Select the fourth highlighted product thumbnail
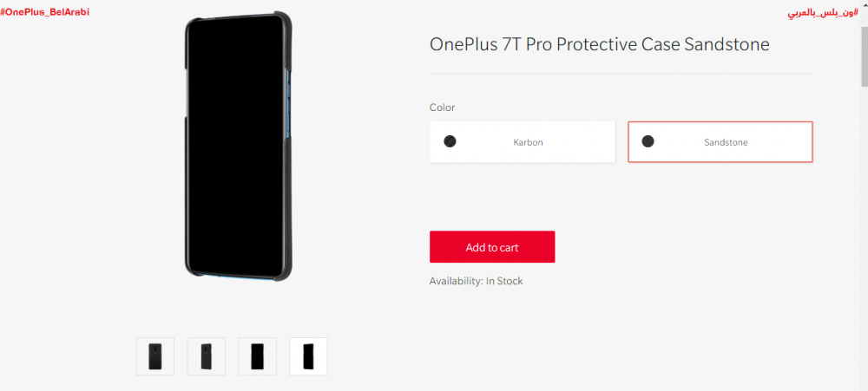The width and height of the screenshot is (868, 391). [x=308, y=356]
